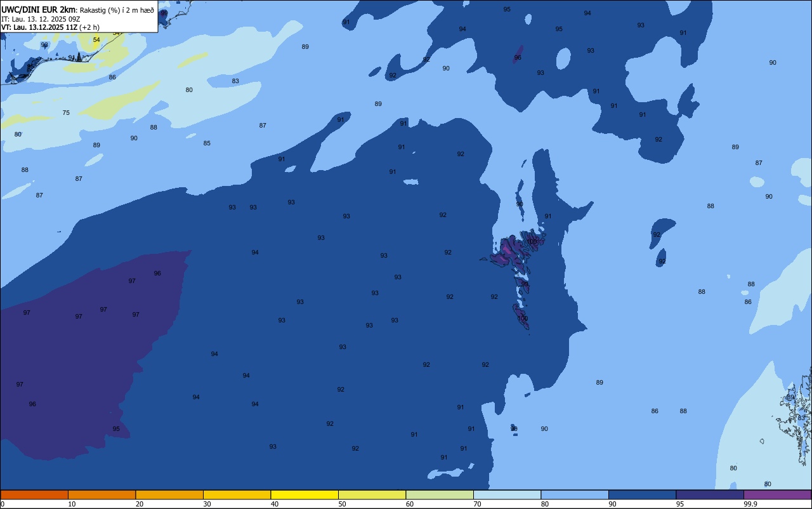Click the bright yellow 40–50 legend swatch
The image size is (812, 509).
tap(304, 494)
